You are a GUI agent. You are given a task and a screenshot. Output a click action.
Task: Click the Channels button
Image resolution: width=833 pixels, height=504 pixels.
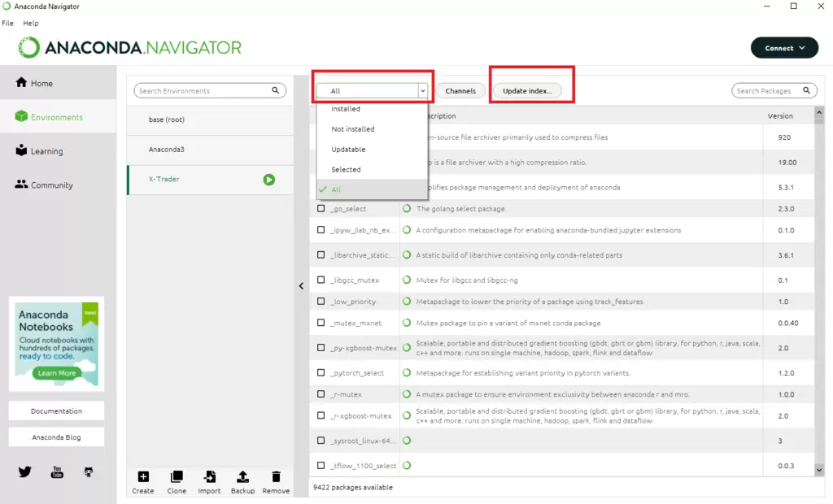[460, 91]
